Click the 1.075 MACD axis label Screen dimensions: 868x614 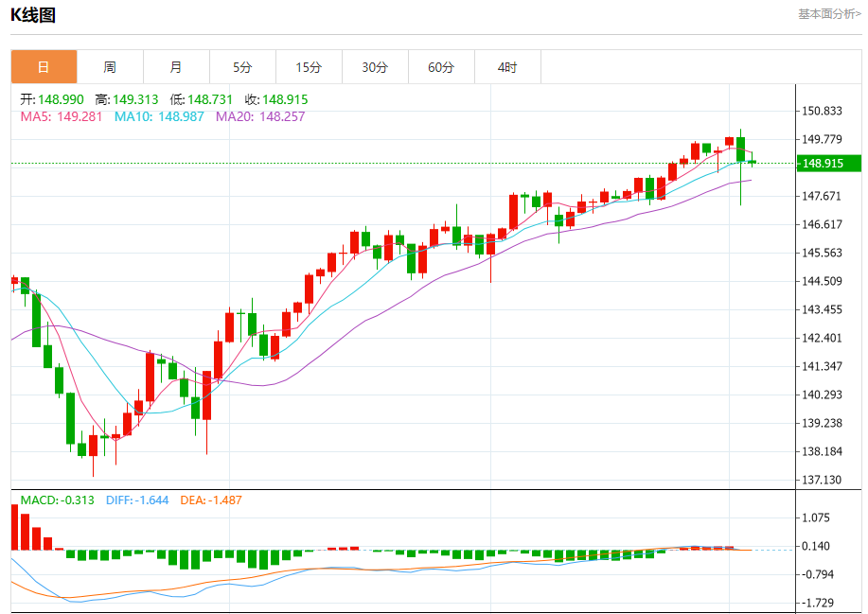[816, 518]
